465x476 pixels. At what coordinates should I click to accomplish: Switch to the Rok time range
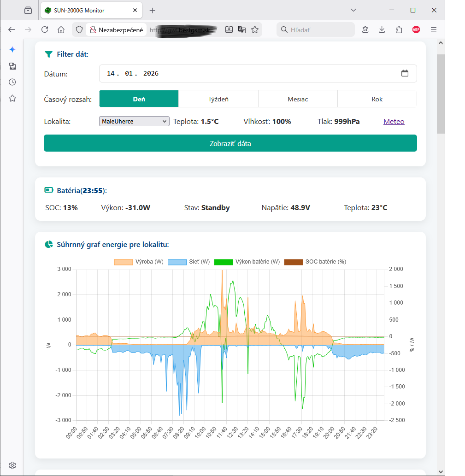coord(377,99)
